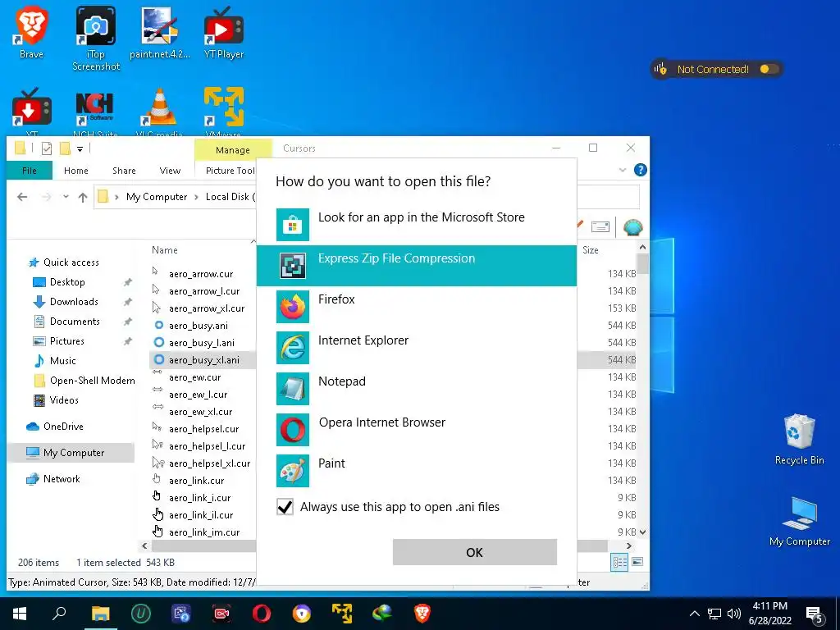Select Paint in the Open With dialog
This screenshot has width=840, height=630.
pyautogui.click(x=416, y=470)
